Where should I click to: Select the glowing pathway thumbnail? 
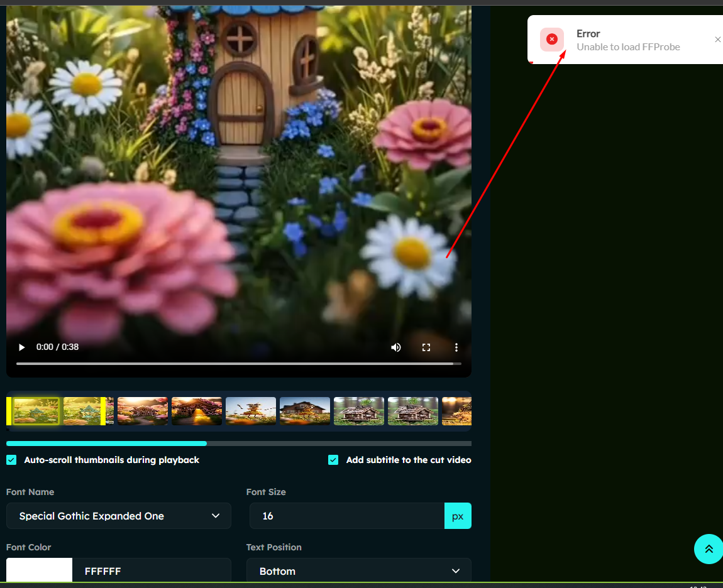point(196,411)
